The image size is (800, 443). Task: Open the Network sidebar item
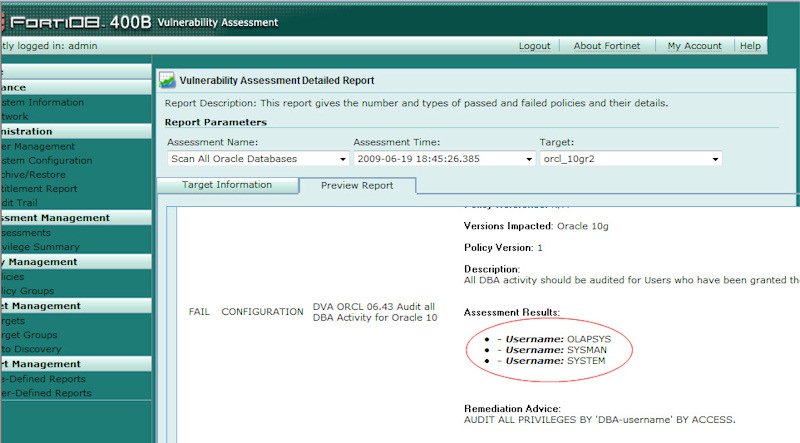[x=14, y=116]
